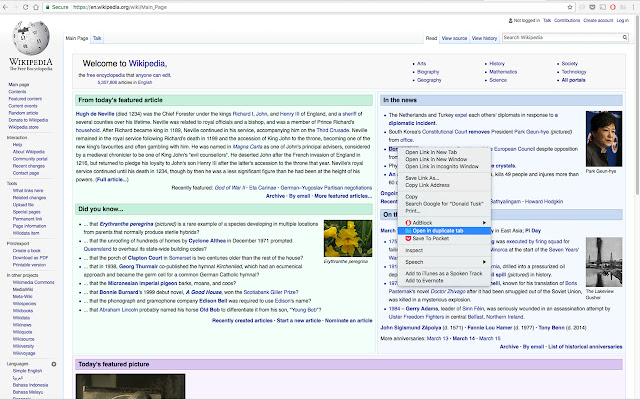This screenshot has height=400, width=640.
Task: Open the Clapton Court link
Action: pos(145,258)
